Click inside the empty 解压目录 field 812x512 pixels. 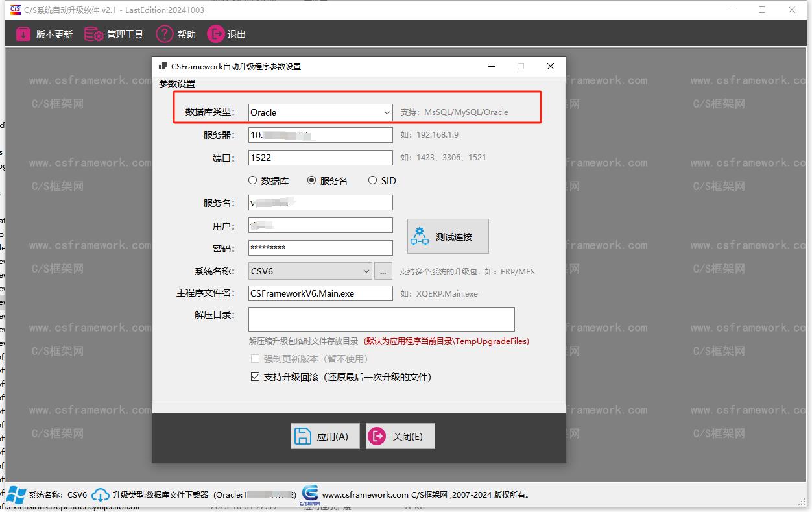coord(381,319)
